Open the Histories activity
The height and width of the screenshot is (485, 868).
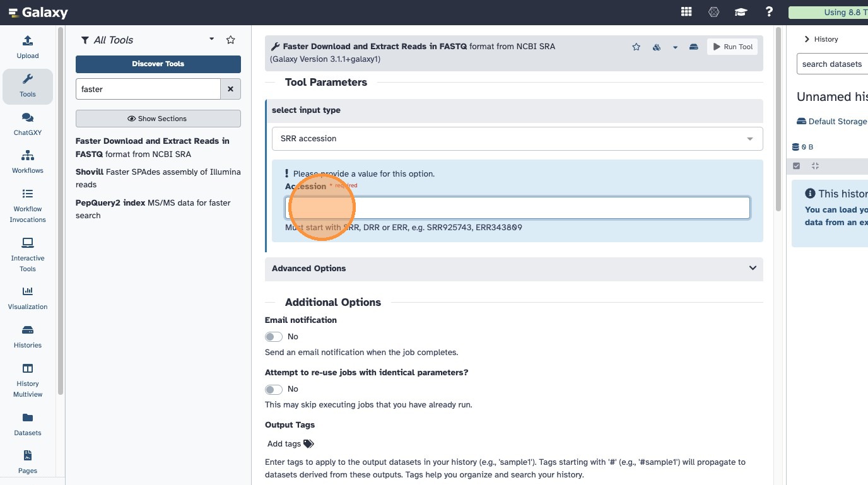point(28,337)
